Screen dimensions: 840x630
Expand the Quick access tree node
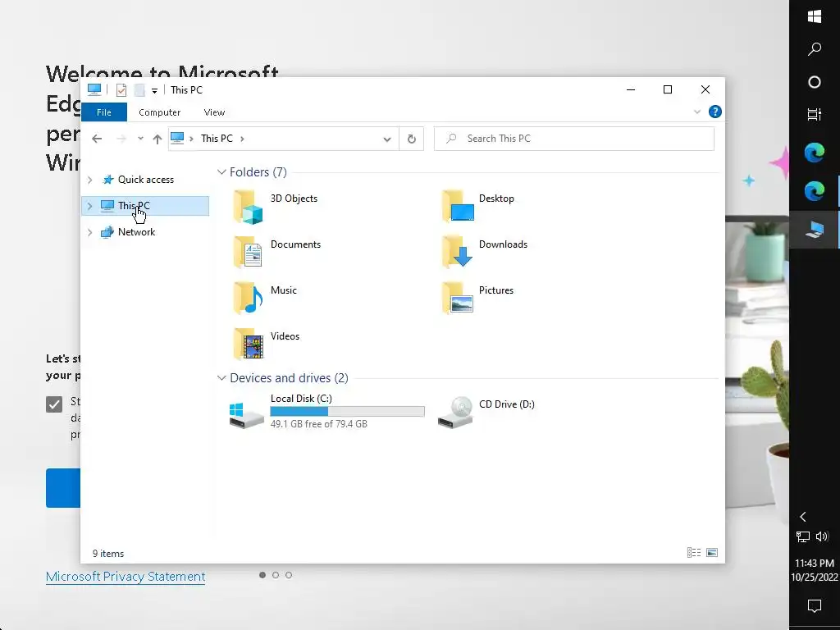click(x=90, y=180)
